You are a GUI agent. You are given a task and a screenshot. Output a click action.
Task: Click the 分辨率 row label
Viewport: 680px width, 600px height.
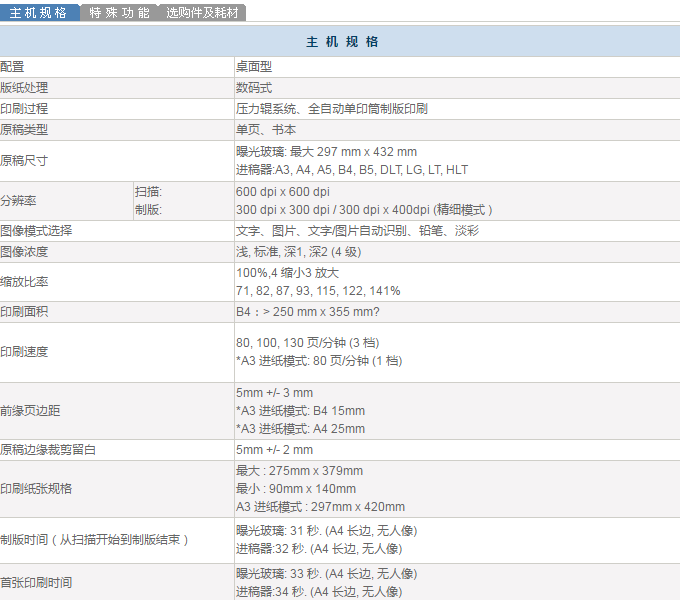pyautogui.click(x=18, y=200)
